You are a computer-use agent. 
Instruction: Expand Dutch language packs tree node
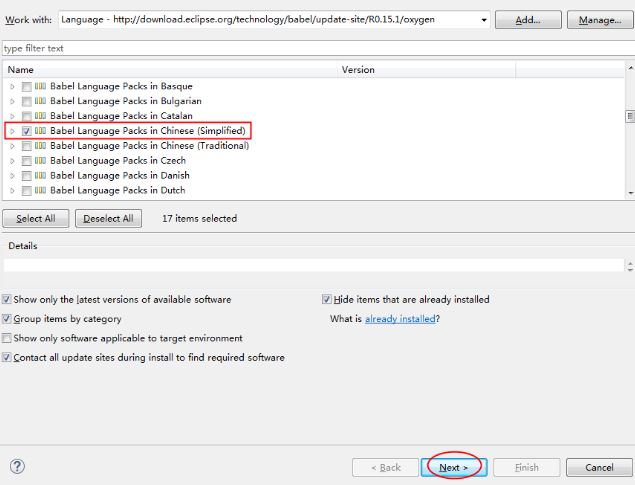tap(13, 191)
